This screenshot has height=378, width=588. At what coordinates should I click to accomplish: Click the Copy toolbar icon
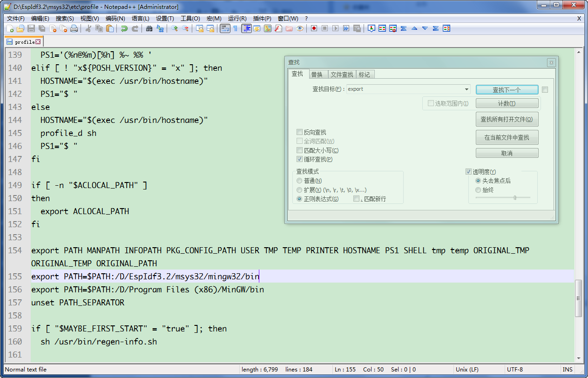pyautogui.click(x=99, y=28)
